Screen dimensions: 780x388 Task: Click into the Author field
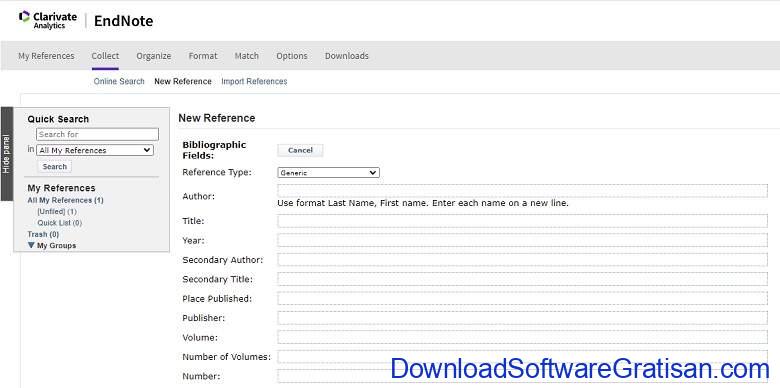tap(522, 191)
